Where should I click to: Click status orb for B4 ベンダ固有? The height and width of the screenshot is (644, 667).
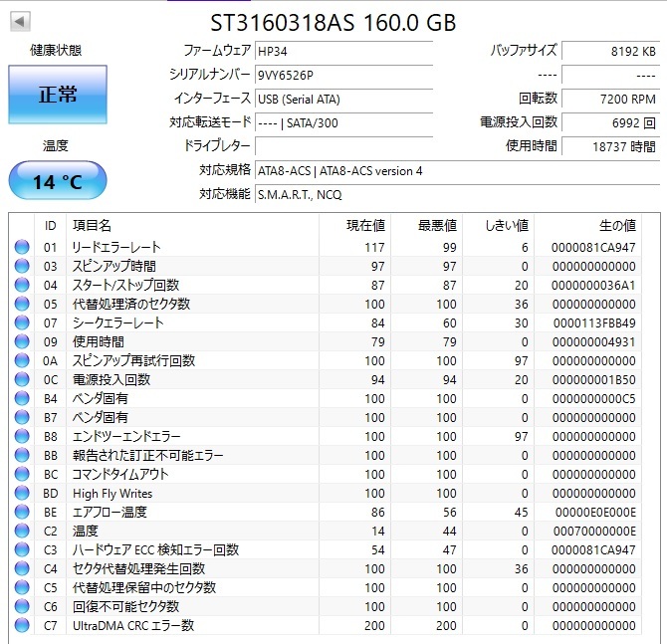point(22,398)
